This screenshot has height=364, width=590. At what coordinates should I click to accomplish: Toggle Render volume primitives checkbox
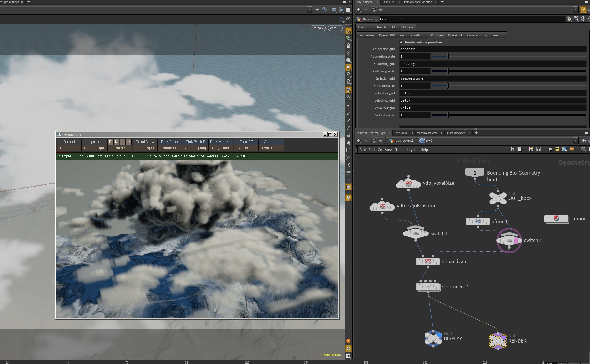(x=402, y=42)
